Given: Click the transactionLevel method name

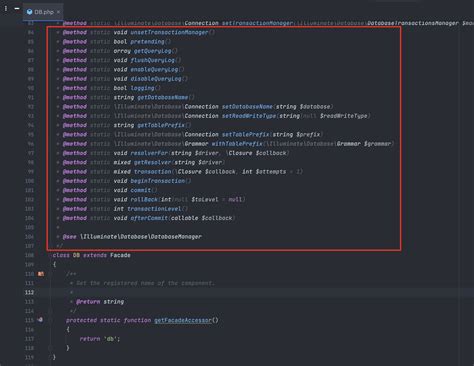Looking at the screenshot, I should click(154, 209).
